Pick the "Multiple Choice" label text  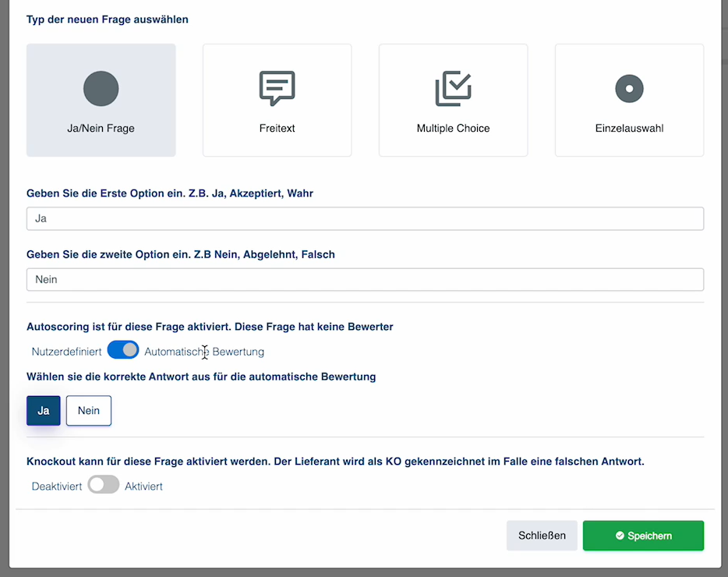point(453,129)
